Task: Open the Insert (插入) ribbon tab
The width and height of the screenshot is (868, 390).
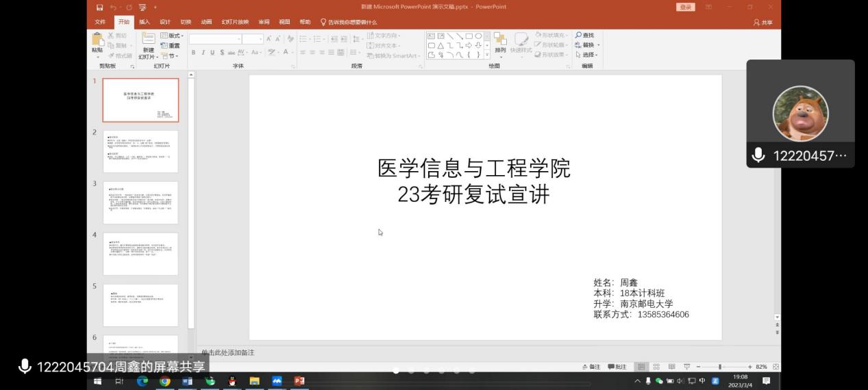Action: [x=145, y=22]
